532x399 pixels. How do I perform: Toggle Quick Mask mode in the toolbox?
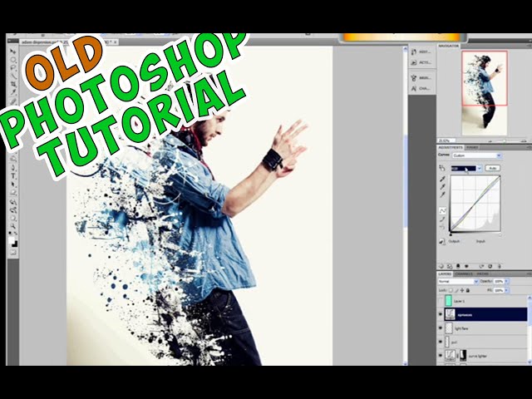click(13, 253)
